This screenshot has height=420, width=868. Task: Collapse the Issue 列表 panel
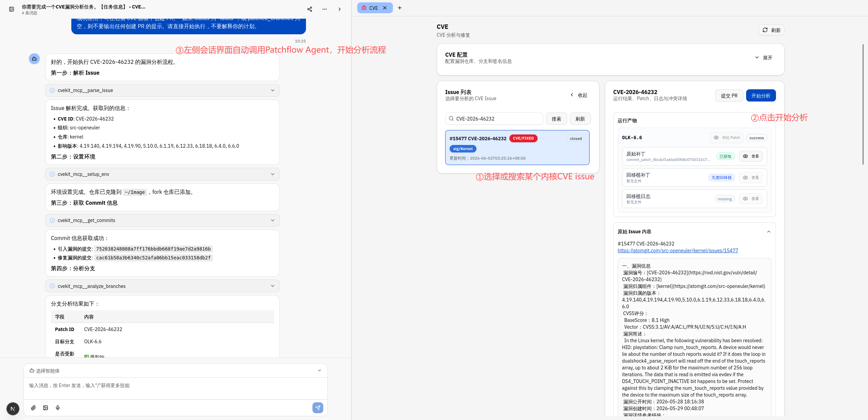(579, 95)
